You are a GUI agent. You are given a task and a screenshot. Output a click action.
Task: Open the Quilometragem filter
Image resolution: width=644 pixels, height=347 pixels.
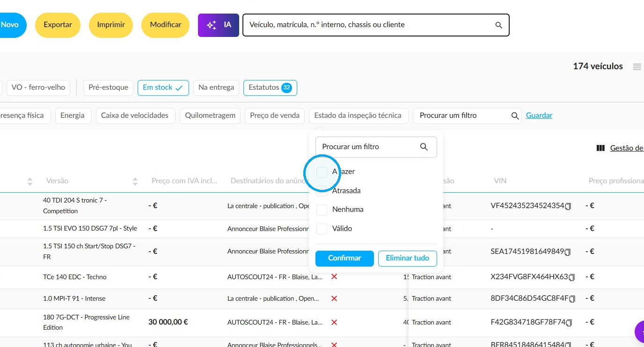pyautogui.click(x=210, y=116)
